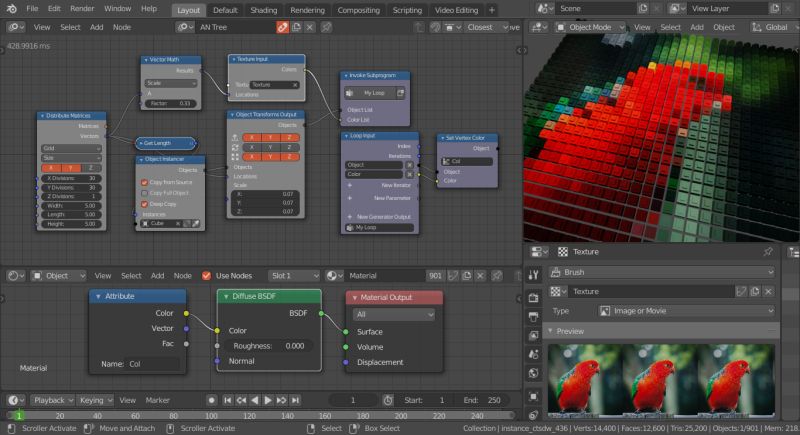
Task: Click new scene icon next to Scene
Action: pos(643,9)
